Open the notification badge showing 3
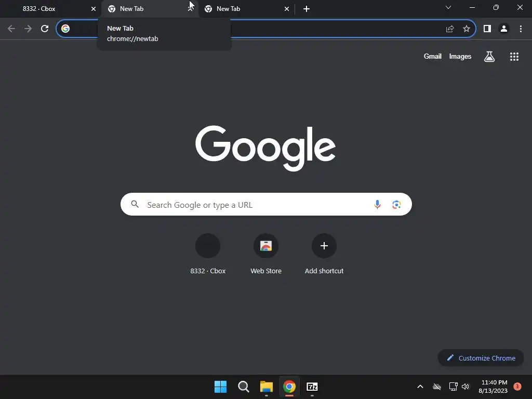The height and width of the screenshot is (399, 532). tap(517, 386)
